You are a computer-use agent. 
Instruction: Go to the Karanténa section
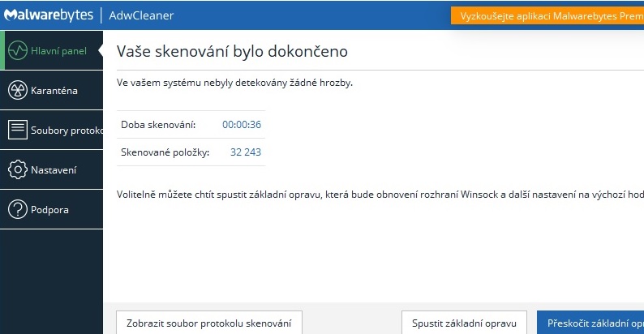tap(51, 90)
